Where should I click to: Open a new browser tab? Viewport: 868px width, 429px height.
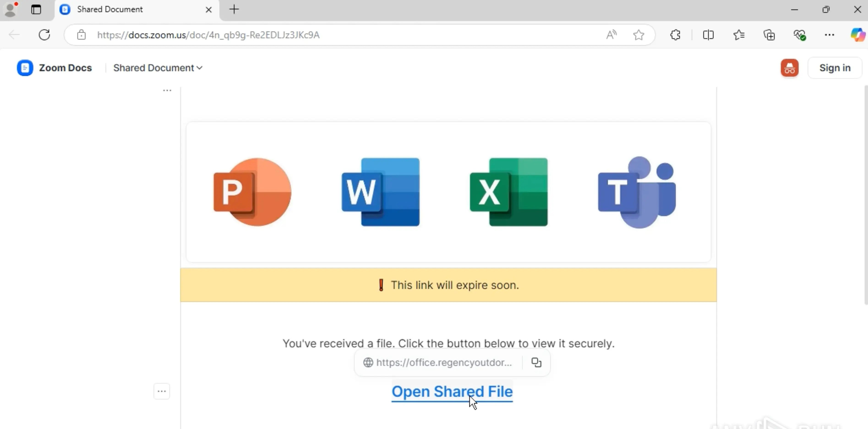pyautogui.click(x=234, y=9)
